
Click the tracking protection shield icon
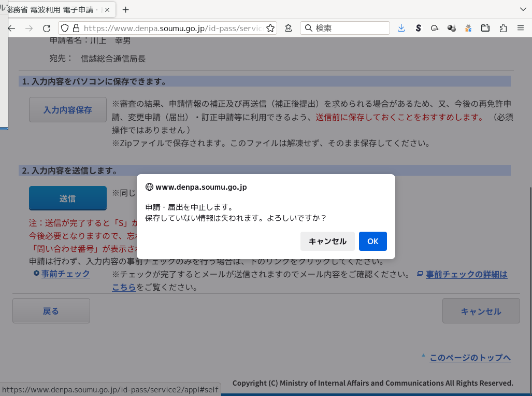65,28
